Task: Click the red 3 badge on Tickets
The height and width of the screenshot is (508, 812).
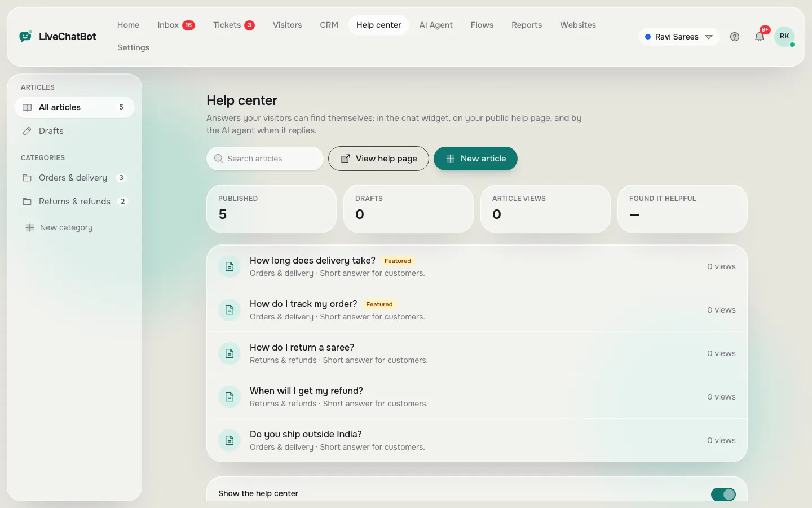Action: click(250, 25)
